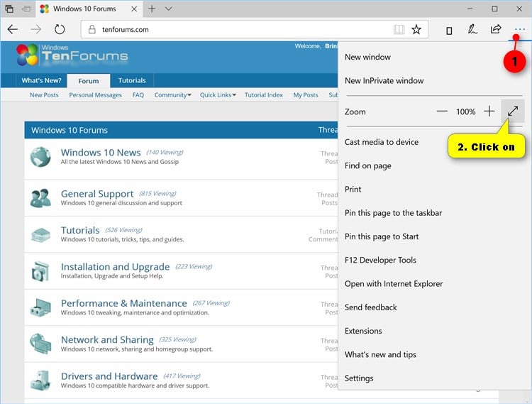Click Make a Web Note pen icon

(472, 30)
